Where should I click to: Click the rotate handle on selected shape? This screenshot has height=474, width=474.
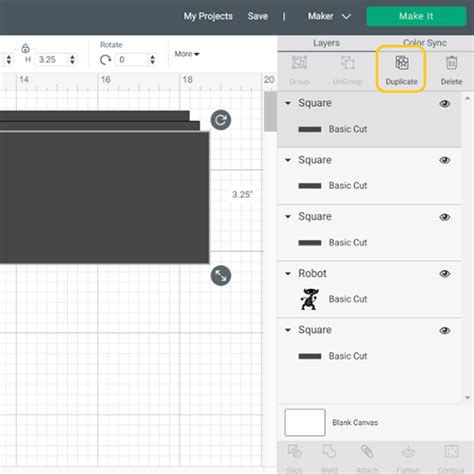[221, 120]
